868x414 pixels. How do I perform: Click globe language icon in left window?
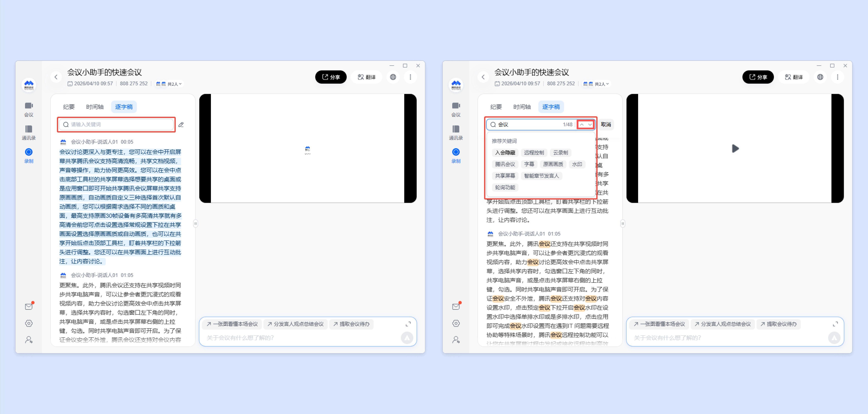pos(393,77)
